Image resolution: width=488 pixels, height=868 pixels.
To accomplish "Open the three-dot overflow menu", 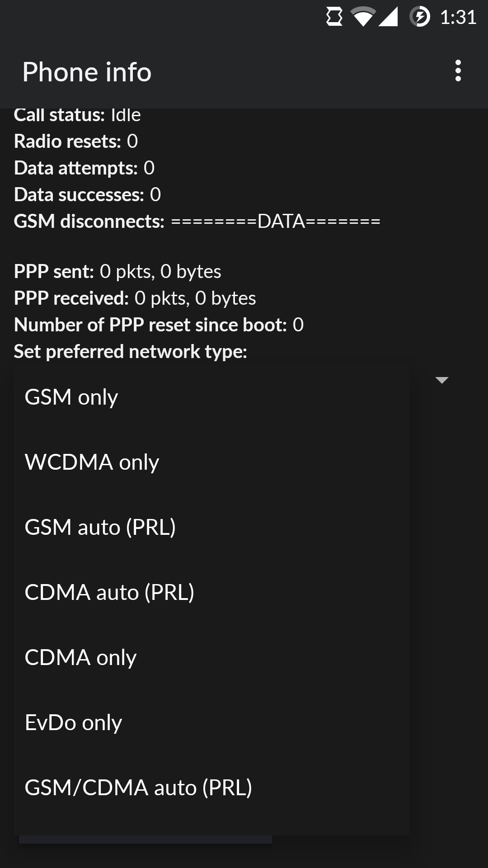I will click(458, 71).
